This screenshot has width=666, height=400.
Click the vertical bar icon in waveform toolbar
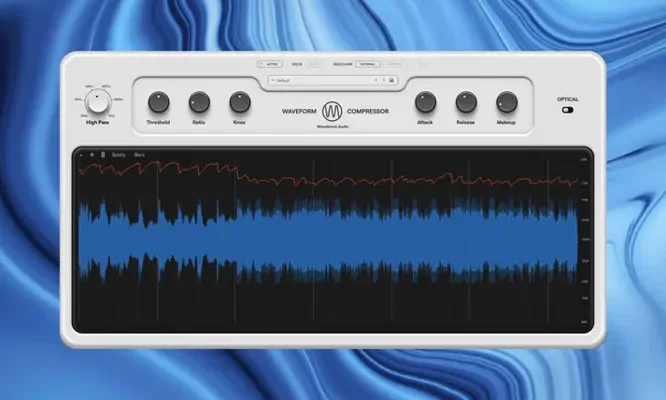point(103,155)
